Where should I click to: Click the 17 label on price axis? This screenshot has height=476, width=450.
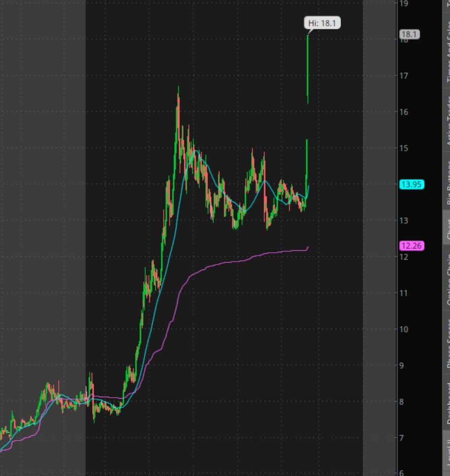(x=404, y=75)
